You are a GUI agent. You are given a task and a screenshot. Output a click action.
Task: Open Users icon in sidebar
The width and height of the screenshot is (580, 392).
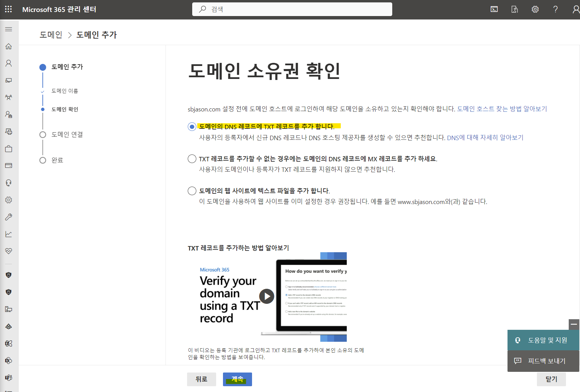[x=9, y=63]
